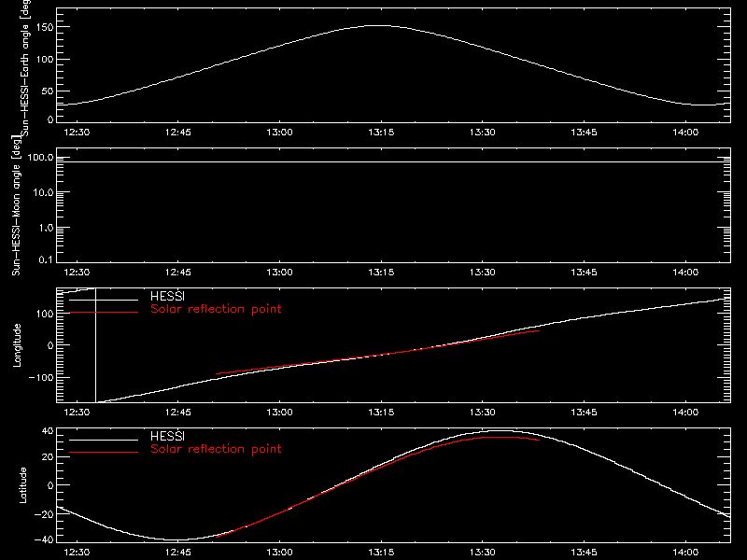Click the 20 tick on Latitude axis

[x=48, y=457]
